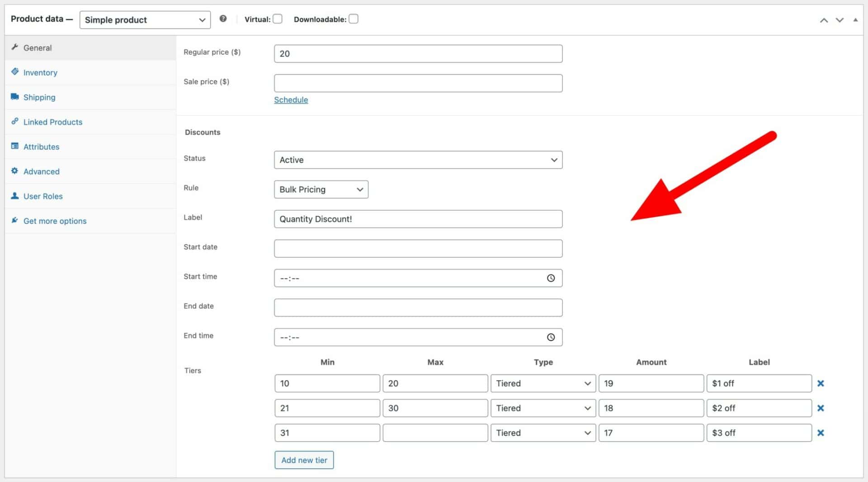
Task: Click the General wrench icon
Action: (15, 47)
